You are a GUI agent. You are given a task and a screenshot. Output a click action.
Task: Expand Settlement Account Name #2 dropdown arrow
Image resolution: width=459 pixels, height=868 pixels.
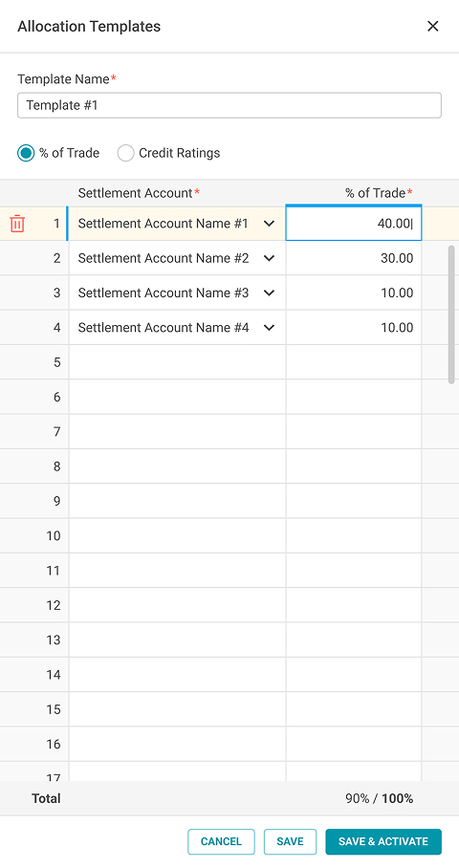269,258
